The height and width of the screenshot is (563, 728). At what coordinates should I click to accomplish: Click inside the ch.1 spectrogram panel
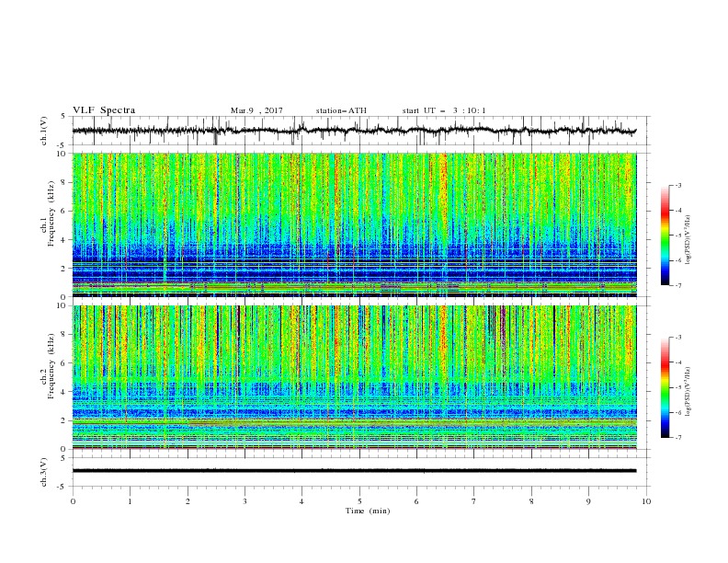pos(354,224)
